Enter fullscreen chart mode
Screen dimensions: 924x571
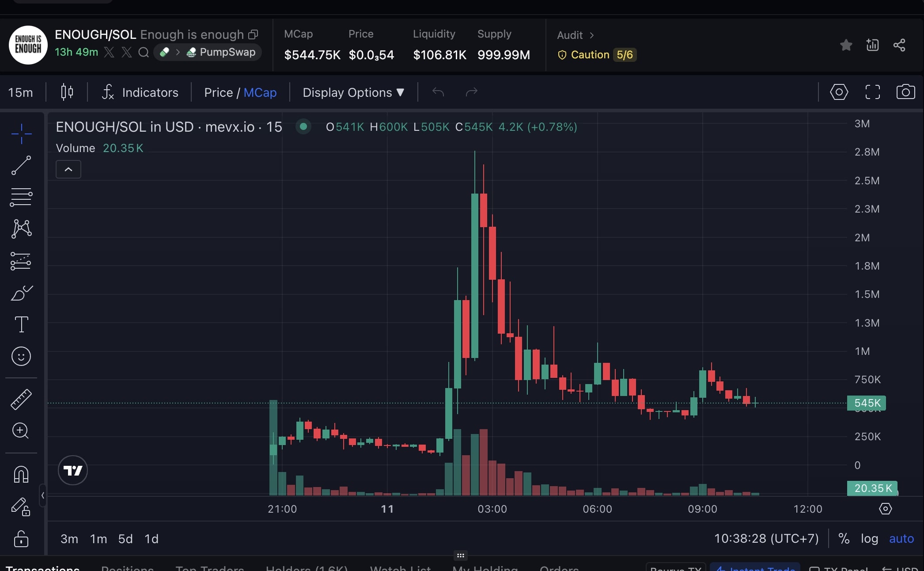872,92
